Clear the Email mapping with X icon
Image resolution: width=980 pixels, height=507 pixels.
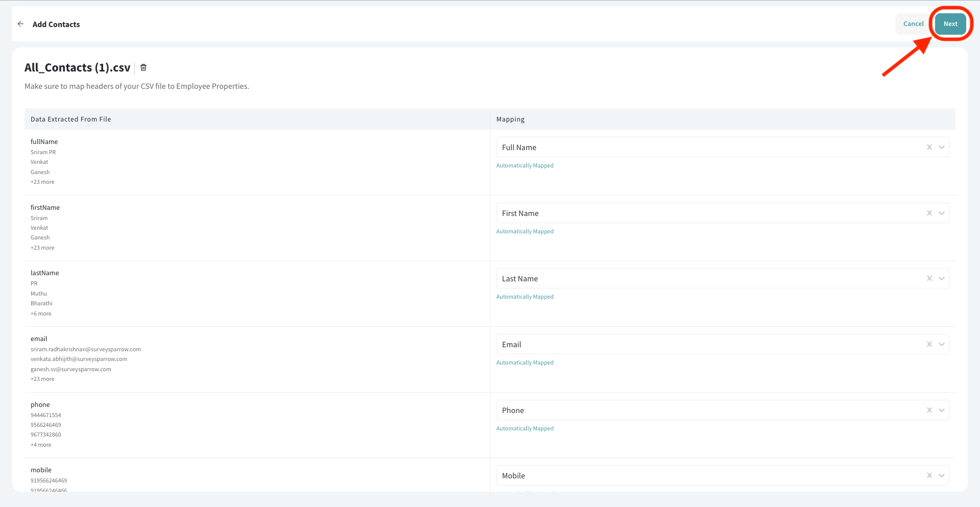(x=929, y=344)
